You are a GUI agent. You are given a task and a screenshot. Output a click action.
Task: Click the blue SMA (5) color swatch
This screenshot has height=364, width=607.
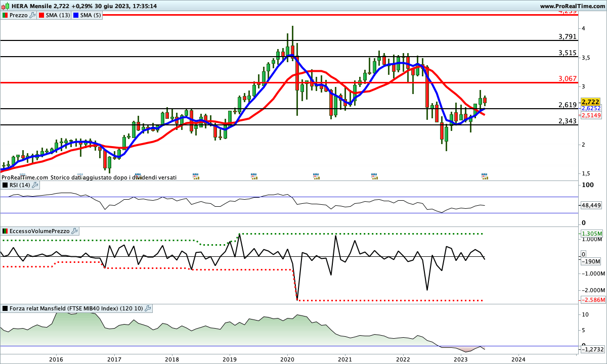pos(76,15)
